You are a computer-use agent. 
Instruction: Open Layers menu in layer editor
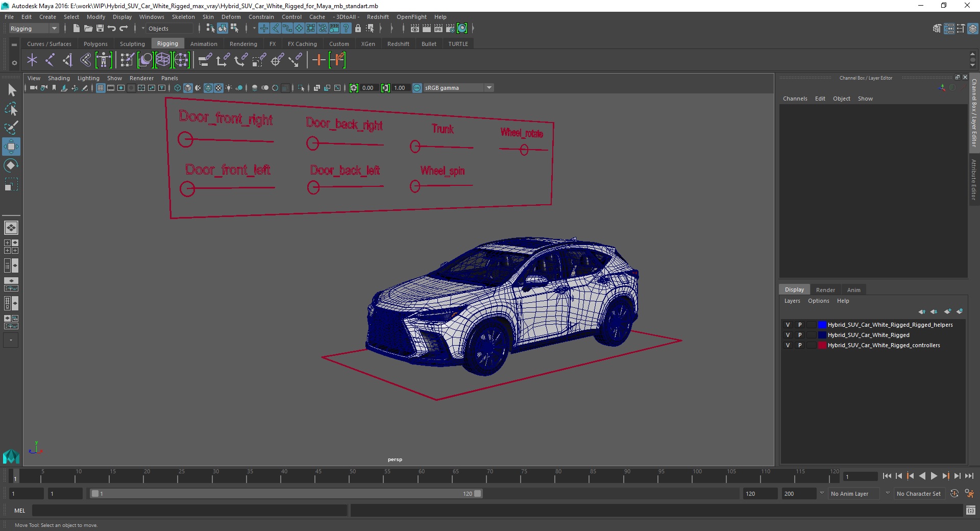point(792,301)
